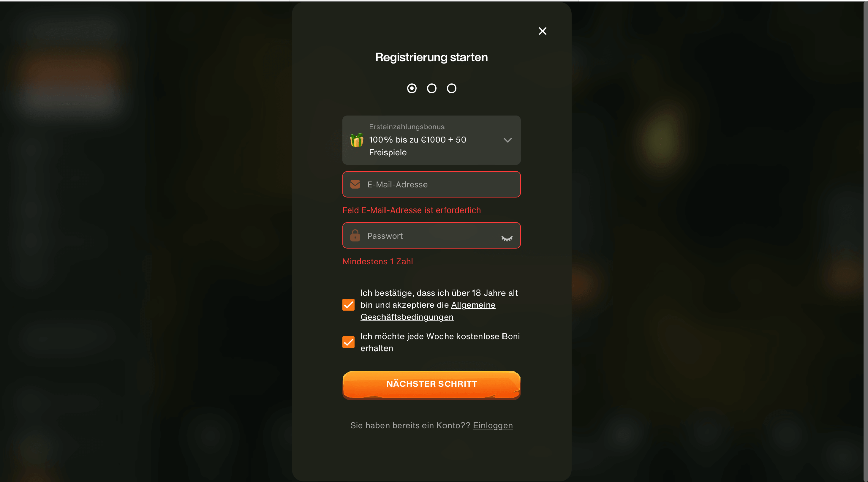
Task: Uncheck the over 18 confirmation checkbox
Action: coord(349,305)
